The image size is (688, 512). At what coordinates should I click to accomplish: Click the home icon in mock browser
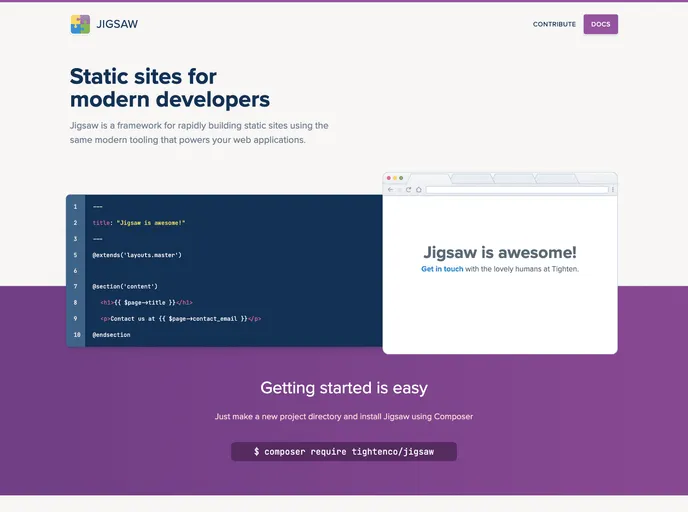coord(419,190)
